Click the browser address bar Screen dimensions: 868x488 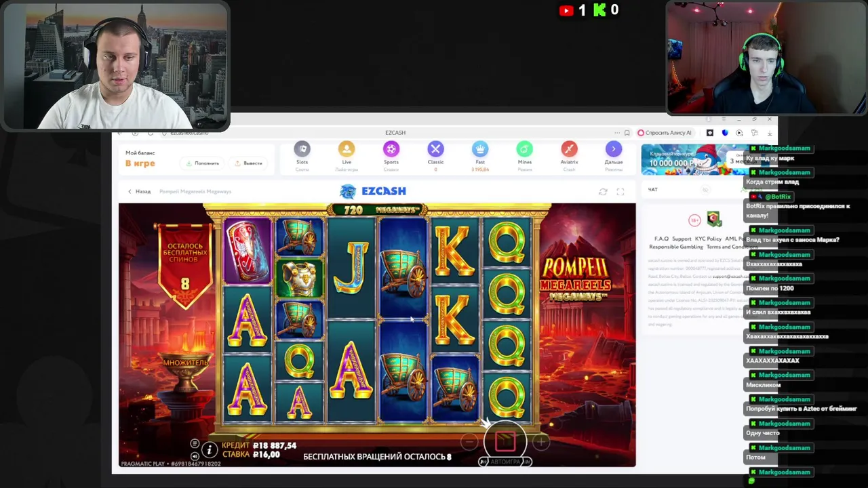[x=395, y=133]
